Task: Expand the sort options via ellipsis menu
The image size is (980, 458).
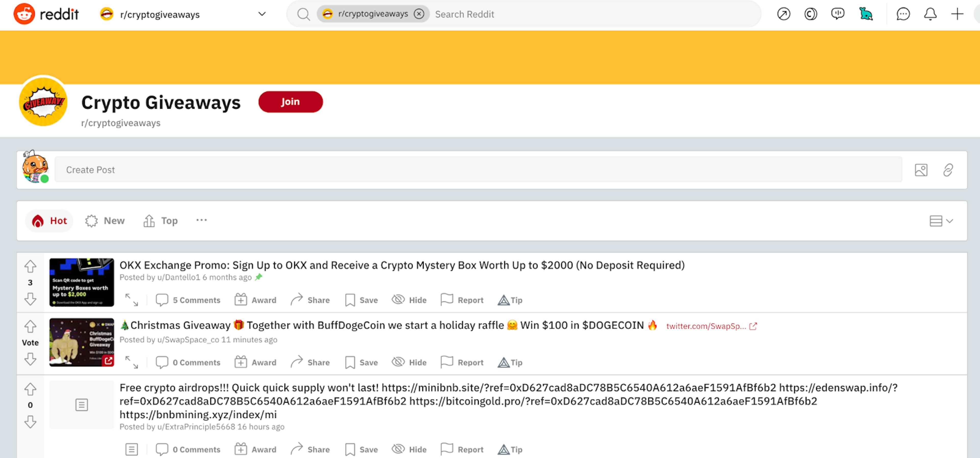Action: 201,220
